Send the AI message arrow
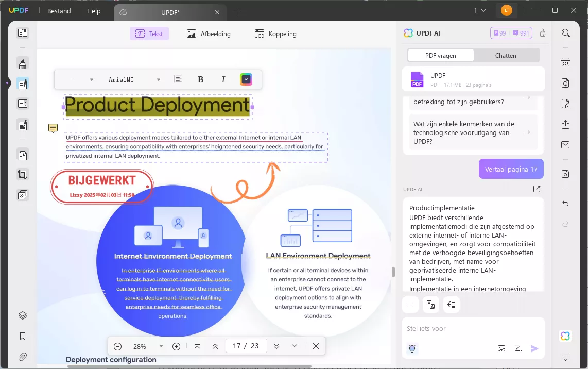 click(534, 348)
